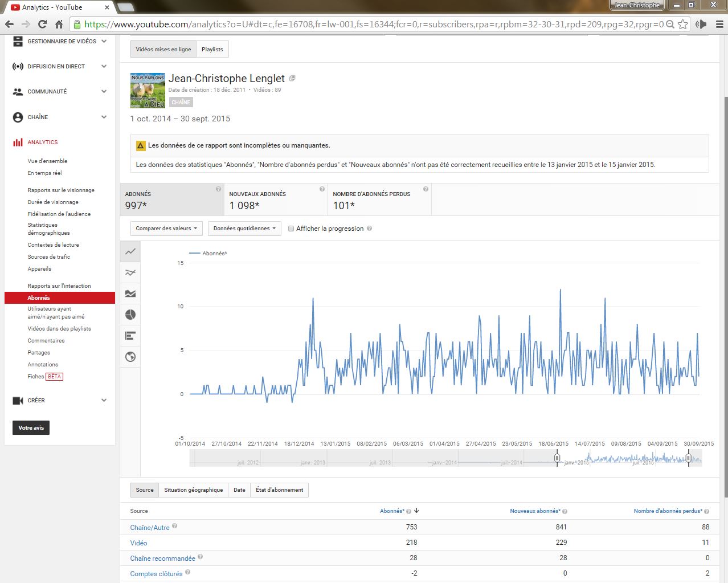This screenshot has width=728, height=583.
Task: Open help for Nouveaux abonnés card
Action: [322, 189]
